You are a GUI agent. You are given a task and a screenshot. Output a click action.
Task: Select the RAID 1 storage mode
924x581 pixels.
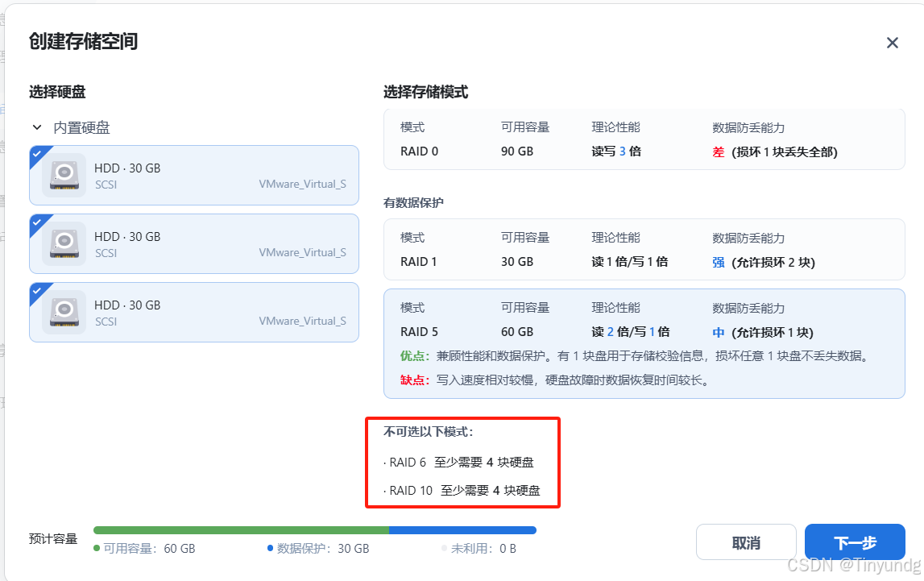(x=643, y=250)
